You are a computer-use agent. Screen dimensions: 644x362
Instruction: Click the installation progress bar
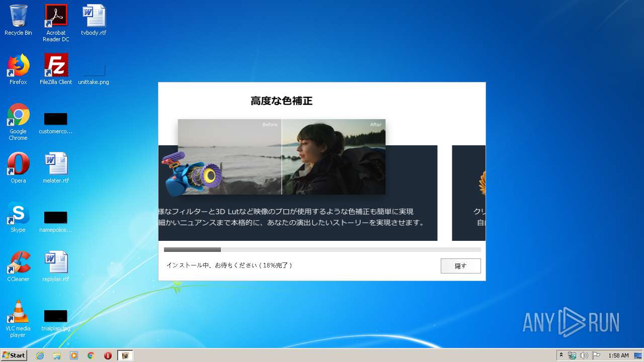tap(322, 249)
